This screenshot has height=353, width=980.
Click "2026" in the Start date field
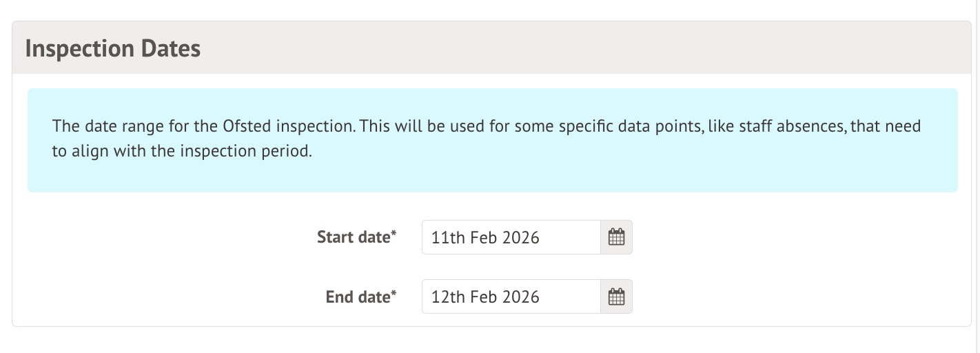(x=521, y=238)
